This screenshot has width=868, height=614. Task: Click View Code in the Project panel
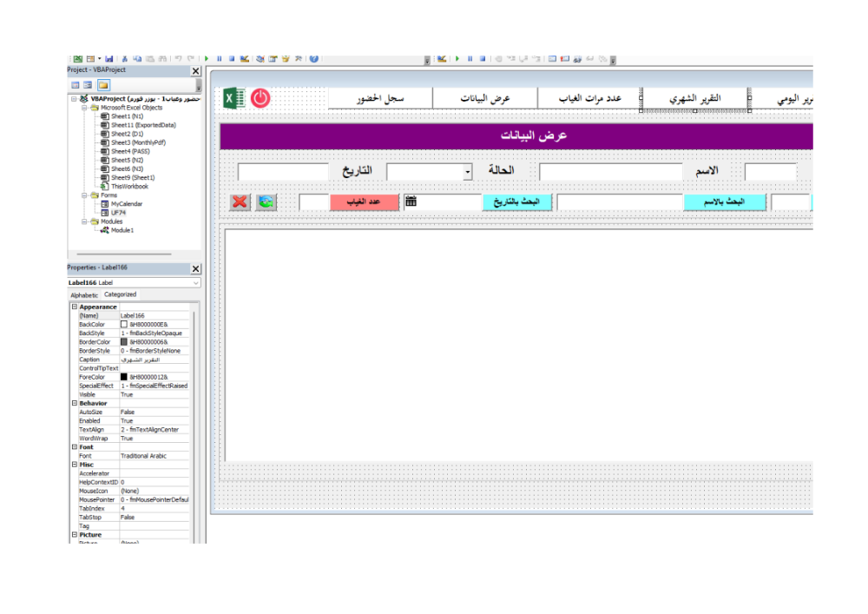(x=76, y=85)
